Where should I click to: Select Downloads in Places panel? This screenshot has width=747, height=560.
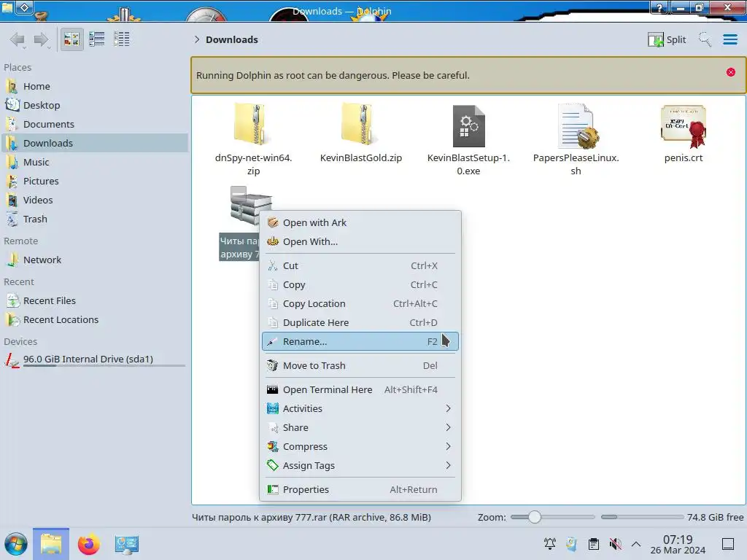coord(94,144)
